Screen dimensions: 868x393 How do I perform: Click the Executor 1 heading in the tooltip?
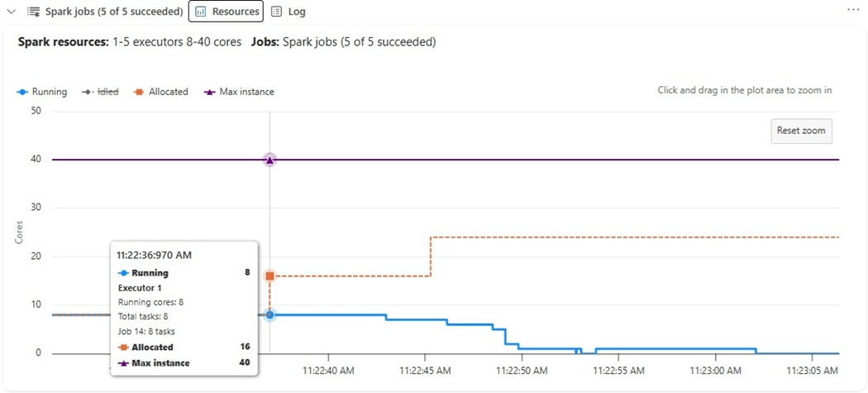[139, 288]
